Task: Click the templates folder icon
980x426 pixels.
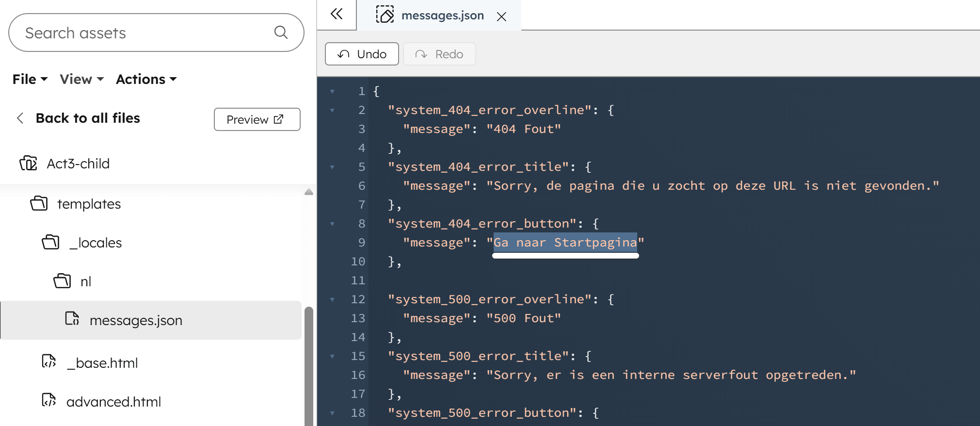Action: (x=39, y=203)
